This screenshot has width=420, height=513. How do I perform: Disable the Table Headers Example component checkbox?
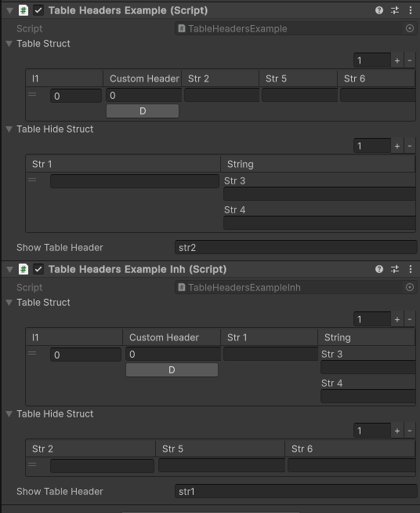[38, 10]
